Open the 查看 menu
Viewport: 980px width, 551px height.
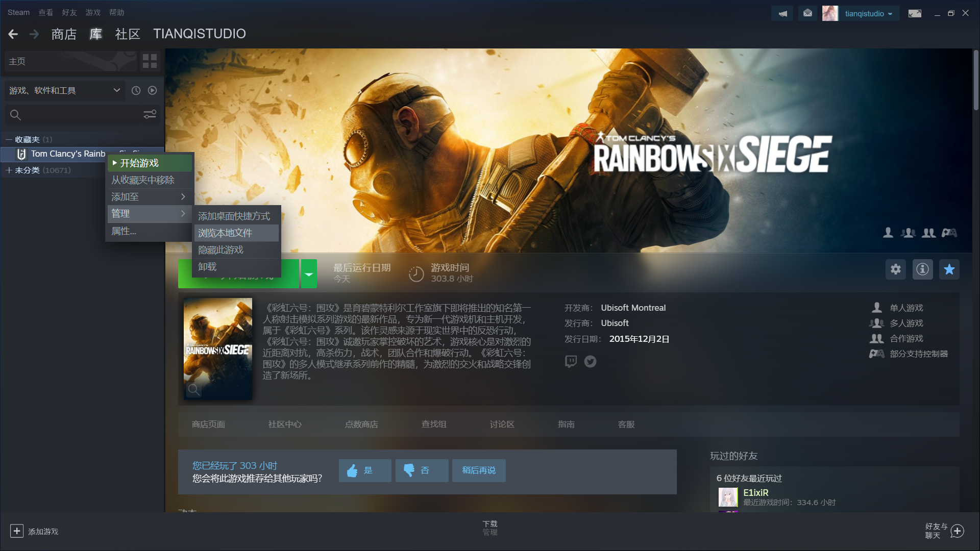pyautogui.click(x=46, y=12)
